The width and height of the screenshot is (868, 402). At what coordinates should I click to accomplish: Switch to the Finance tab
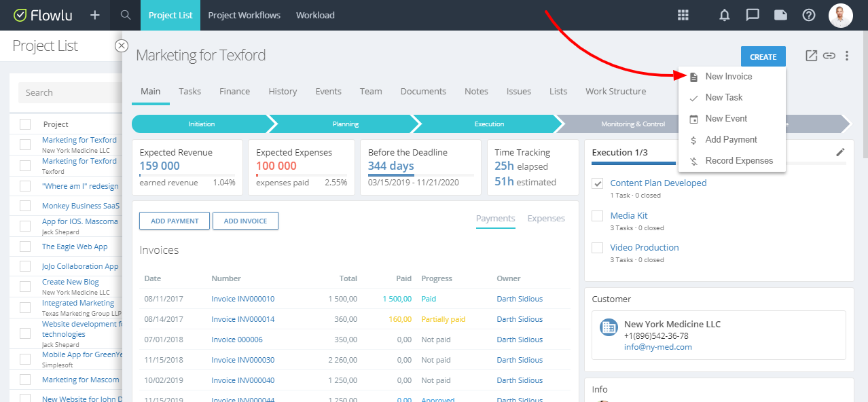pyautogui.click(x=234, y=92)
